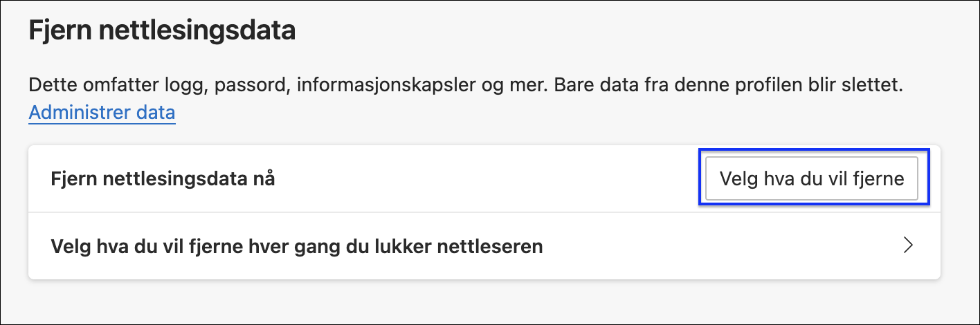The height and width of the screenshot is (325, 980).
Task: Open the "Administrer data" link
Action: (x=102, y=112)
